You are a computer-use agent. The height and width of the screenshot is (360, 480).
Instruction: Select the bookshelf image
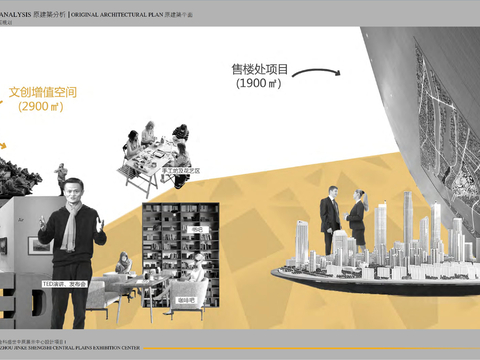tap(181, 255)
